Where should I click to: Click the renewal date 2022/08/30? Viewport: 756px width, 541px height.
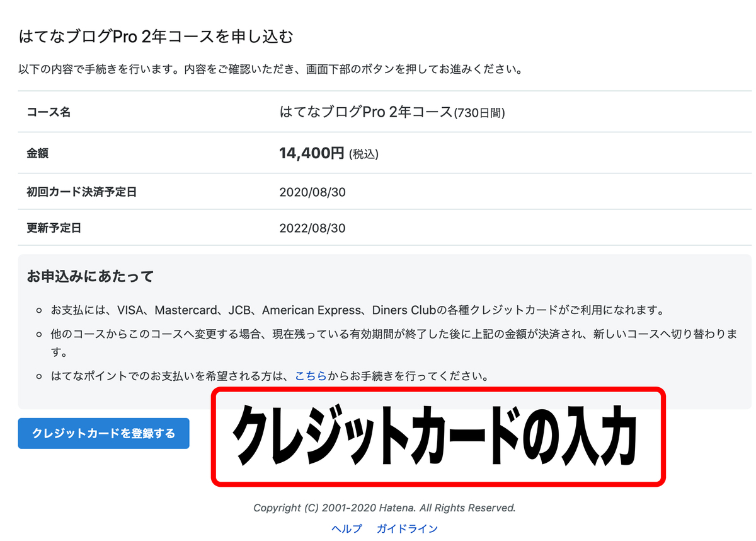point(312,228)
